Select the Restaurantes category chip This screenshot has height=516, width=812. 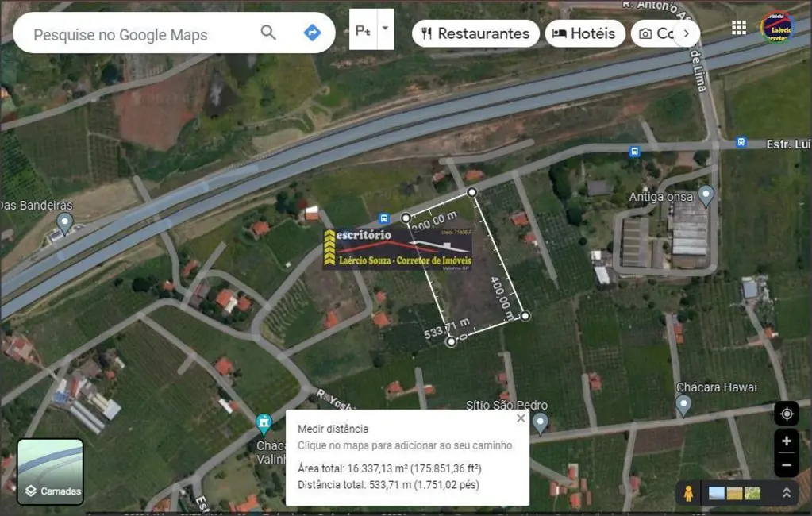coord(475,33)
